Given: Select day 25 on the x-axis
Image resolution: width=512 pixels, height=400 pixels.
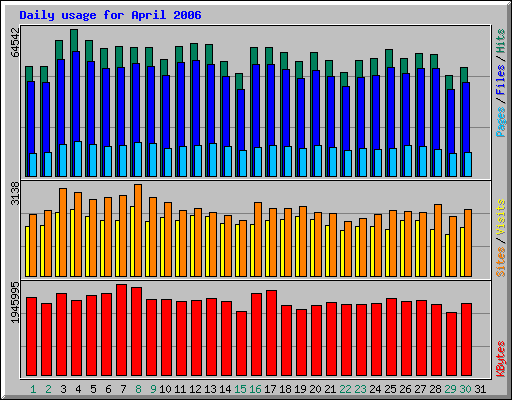Looking at the screenshot, I should [390, 389].
